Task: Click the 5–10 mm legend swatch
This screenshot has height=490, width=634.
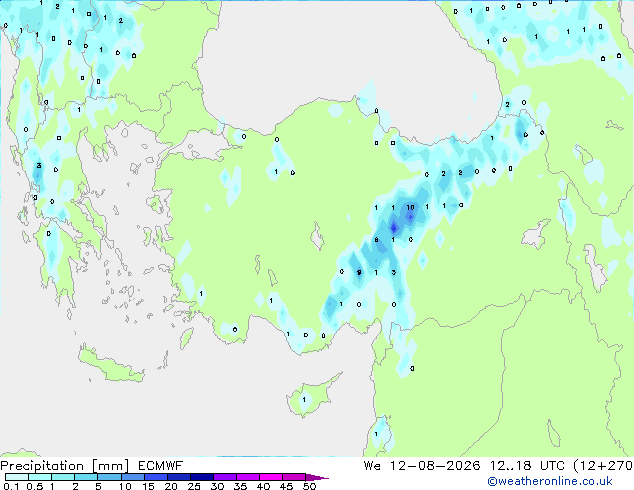Action: pos(109,477)
